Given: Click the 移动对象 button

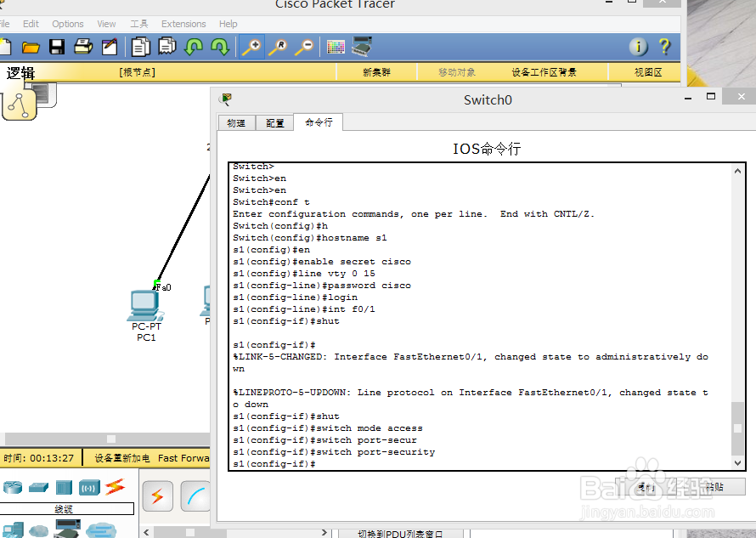Looking at the screenshot, I should [x=457, y=72].
